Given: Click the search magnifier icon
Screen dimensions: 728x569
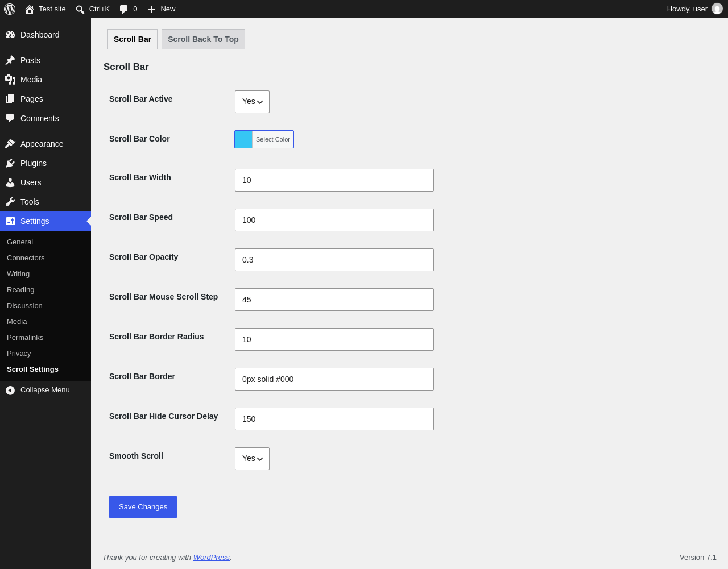Looking at the screenshot, I should (x=80, y=9).
